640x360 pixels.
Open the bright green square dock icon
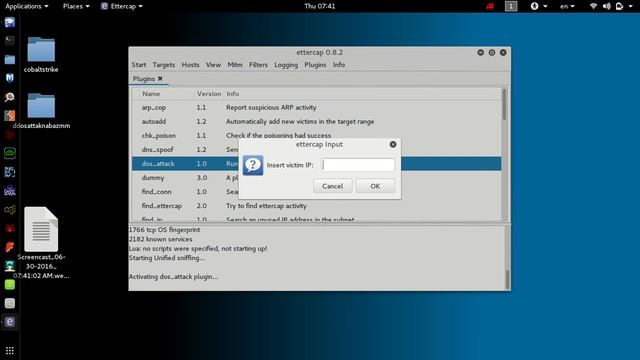(10, 284)
